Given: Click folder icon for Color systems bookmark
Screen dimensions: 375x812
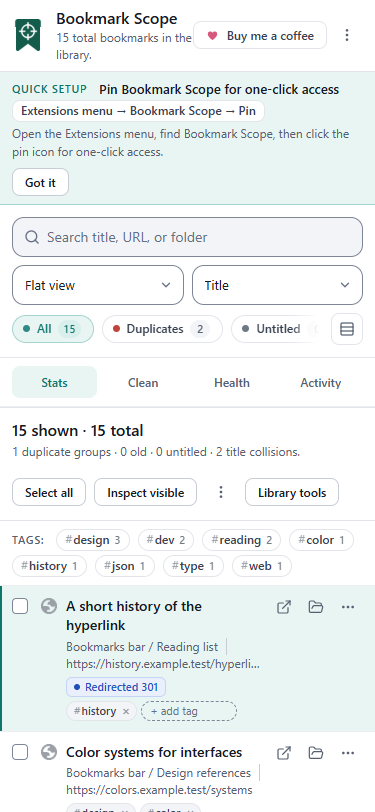Looking at the screenshot, I should pyautogui.click(x=316, y=752).
